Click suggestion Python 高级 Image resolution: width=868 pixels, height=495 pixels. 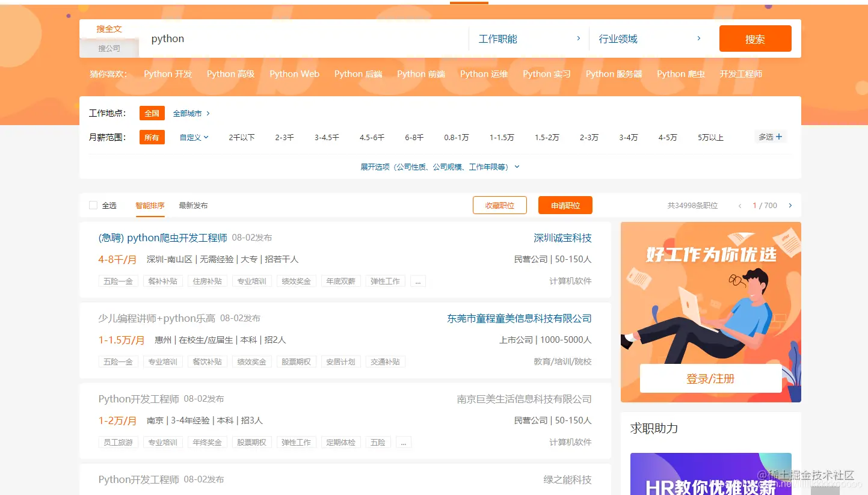coord(230,74)
